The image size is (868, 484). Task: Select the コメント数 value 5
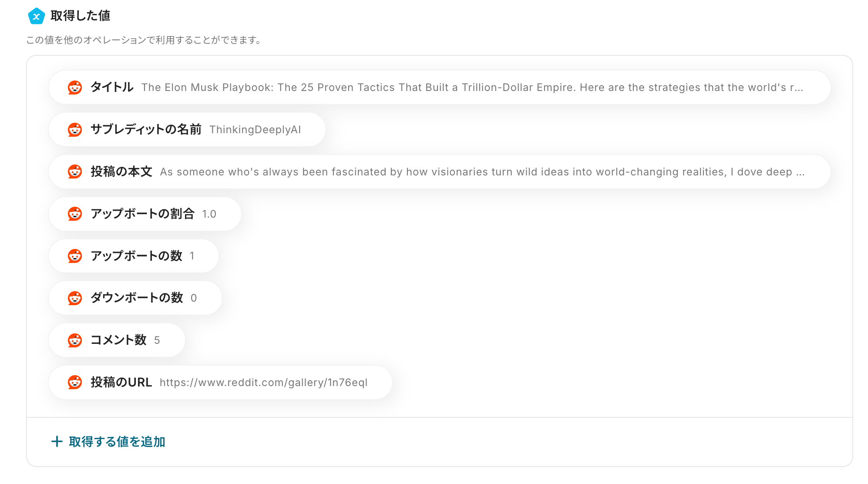(157, 340)
